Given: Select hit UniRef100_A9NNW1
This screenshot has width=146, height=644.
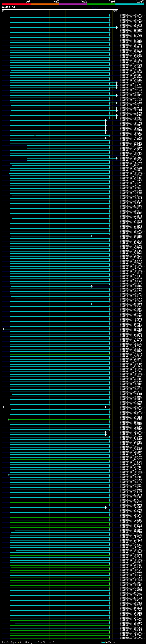Looking at the screenshot, I should (x=131, y=115).
